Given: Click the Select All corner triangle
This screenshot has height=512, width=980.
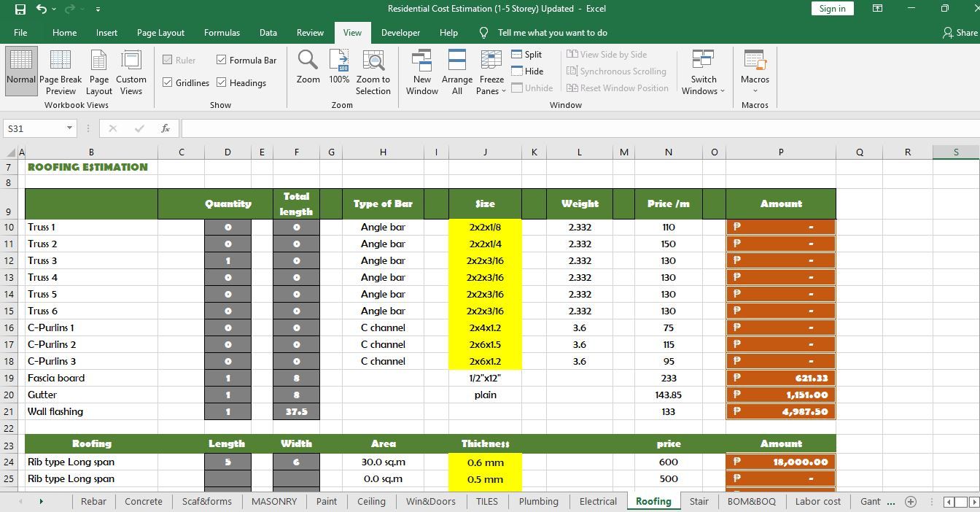Looking at the screenshot, I should pos(11,152).
